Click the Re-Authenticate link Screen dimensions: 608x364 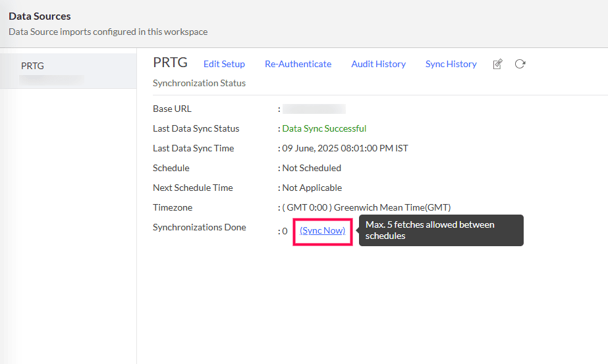298,64
